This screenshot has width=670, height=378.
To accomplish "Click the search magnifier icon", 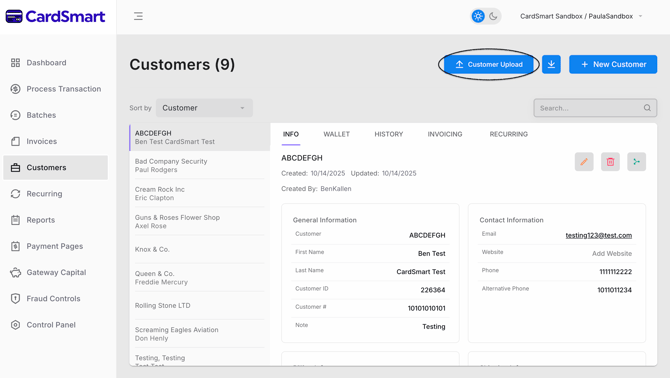I will point(647,108).
